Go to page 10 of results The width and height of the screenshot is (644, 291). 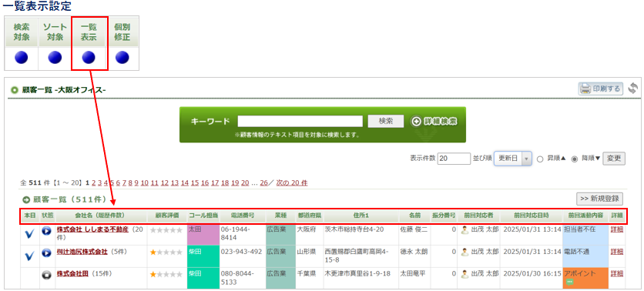click(144, 182)
